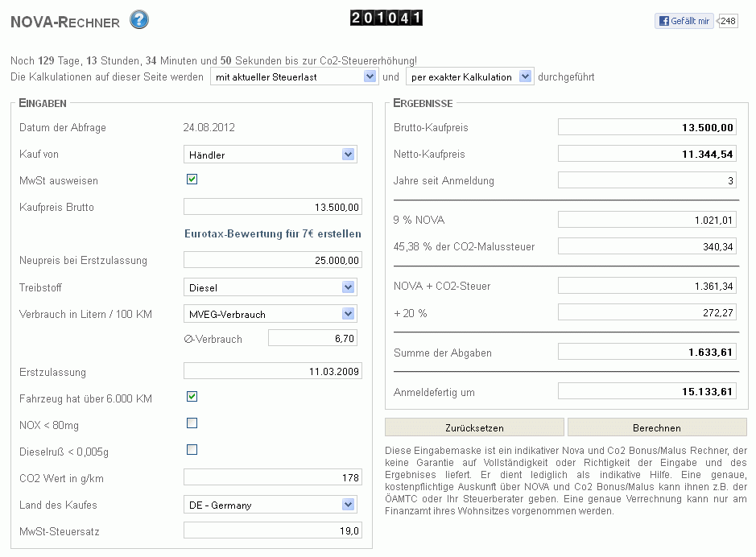Click the CO2-Malussteuer result field
Image resolution: width=756 pixels, height=557 pixels.
pyautogui.click(x=647, y=246)
